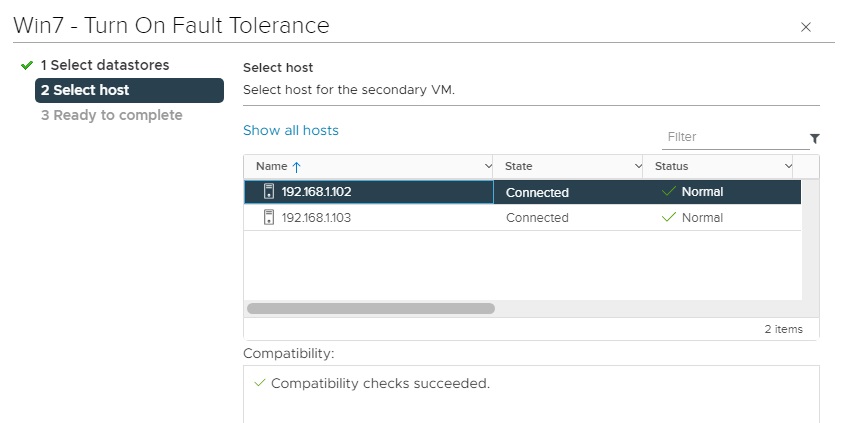The image size is (846, 423).
Task: Expand the State column dropdown chevron
Action: tap(638, 167)
